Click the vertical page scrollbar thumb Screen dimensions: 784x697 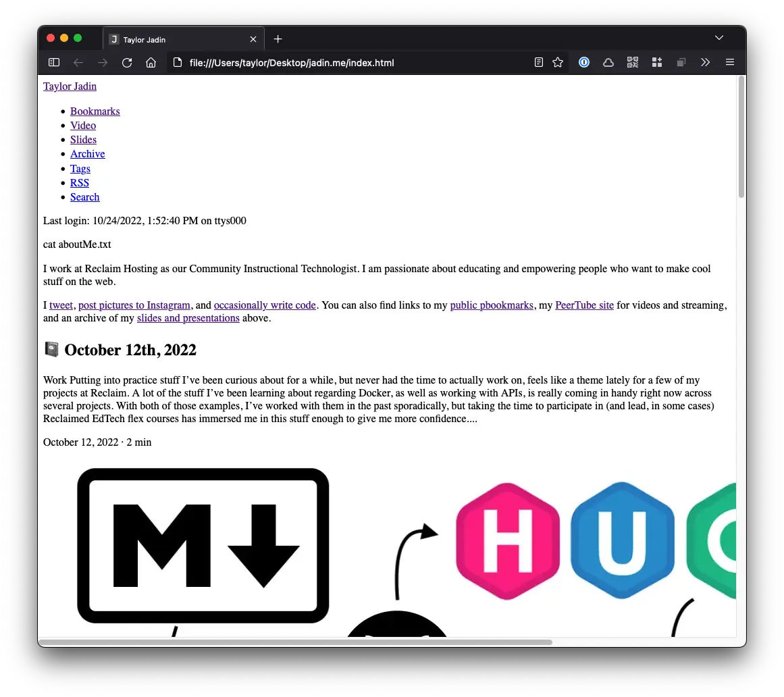click(741, 137)
